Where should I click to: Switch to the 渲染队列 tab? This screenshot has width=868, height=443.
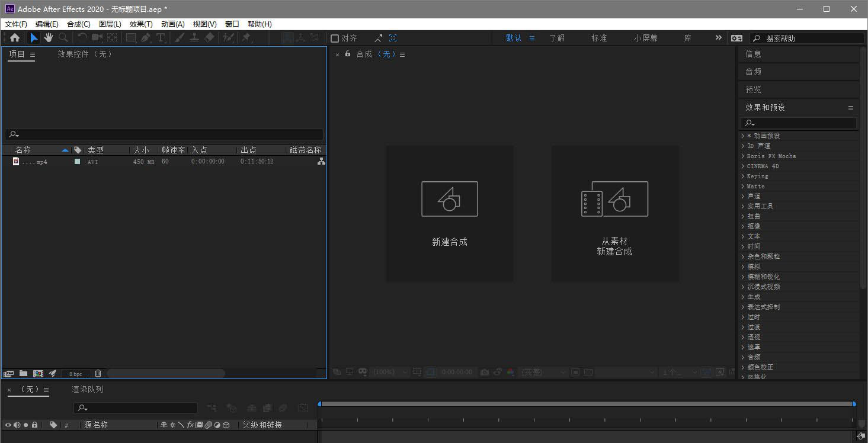pos(87,389)
